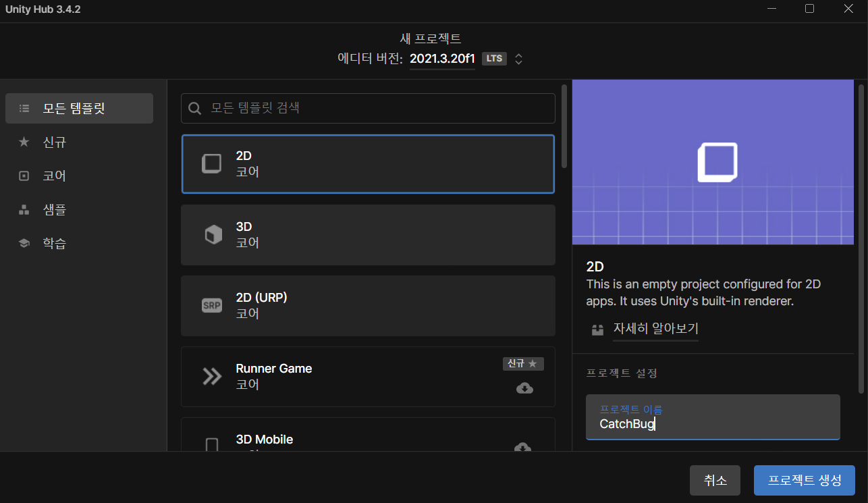Click the 새 프로젝트 title text
Screen dimensions: 868x503
(431, 38)
